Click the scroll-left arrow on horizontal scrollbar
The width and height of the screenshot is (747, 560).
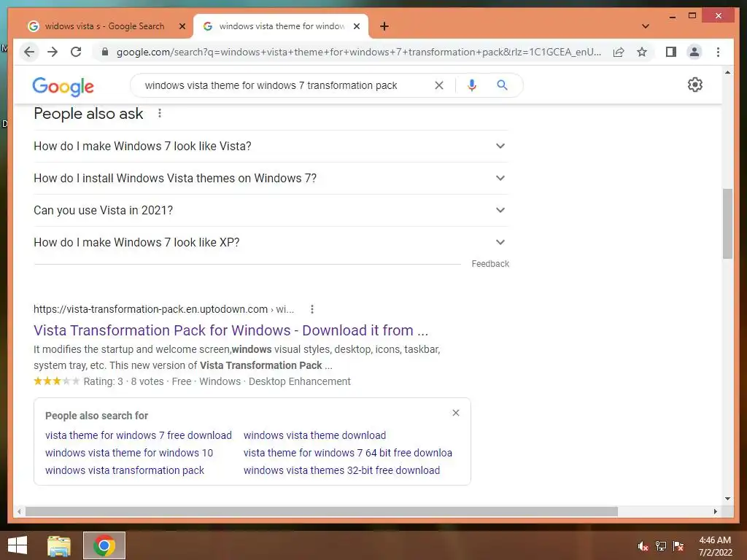tap(19, 511)
